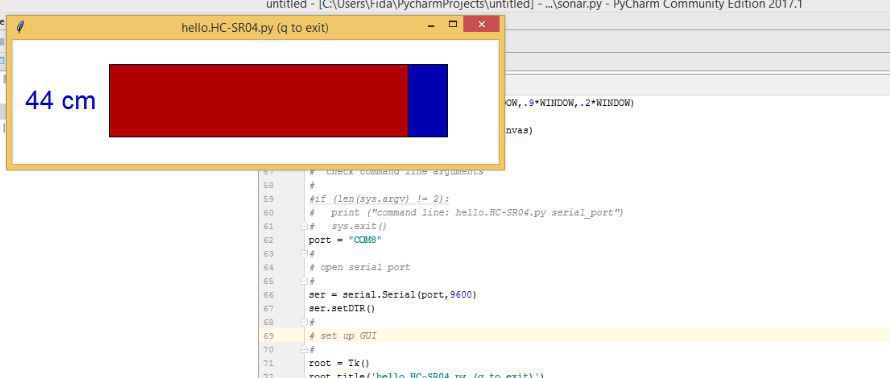Click the 'ser = serial.Serial(port,9600)' line
The height and width of the screenshot is (378, 890).
(x=393, y=295)
